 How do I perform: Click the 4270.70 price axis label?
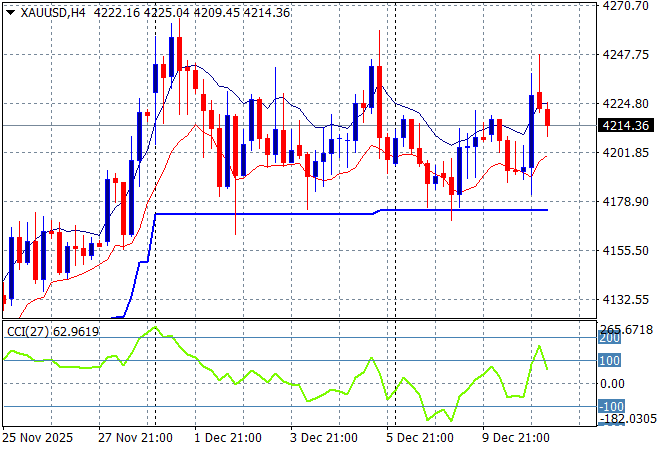[626, 6]
